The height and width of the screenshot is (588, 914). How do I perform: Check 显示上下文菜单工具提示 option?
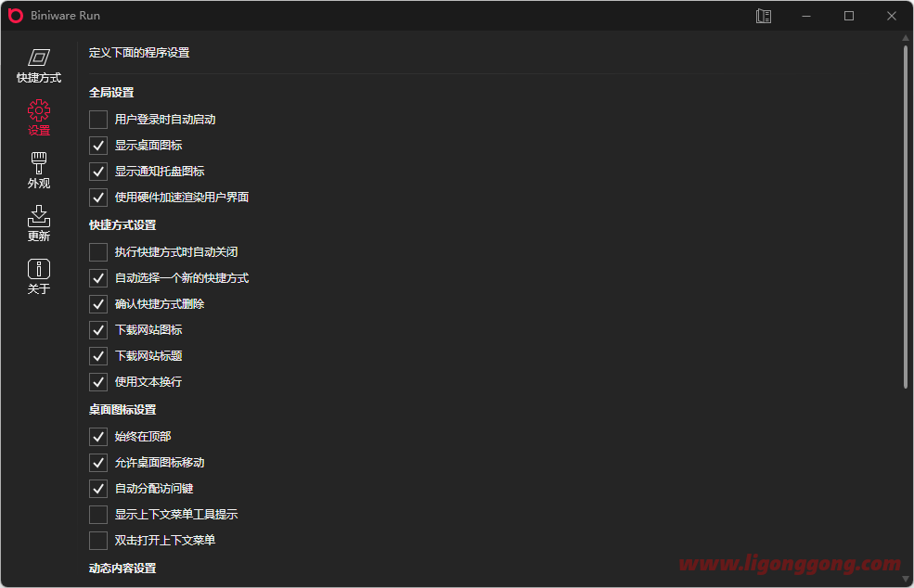(x=98, y=515)
